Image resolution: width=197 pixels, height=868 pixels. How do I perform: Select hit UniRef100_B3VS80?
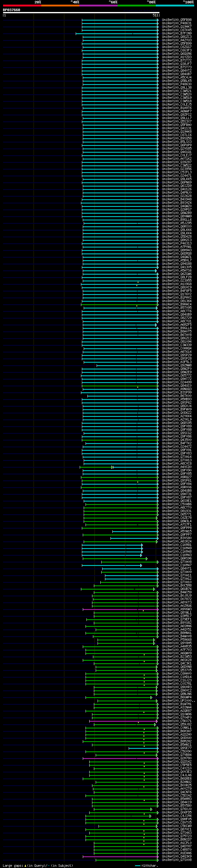177,538
